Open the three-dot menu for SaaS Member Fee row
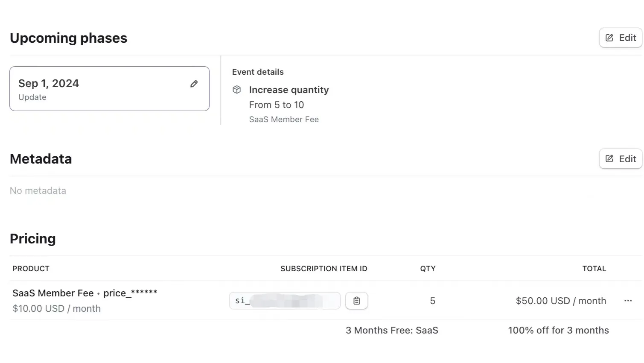644x363 pixels. (628, 301)
